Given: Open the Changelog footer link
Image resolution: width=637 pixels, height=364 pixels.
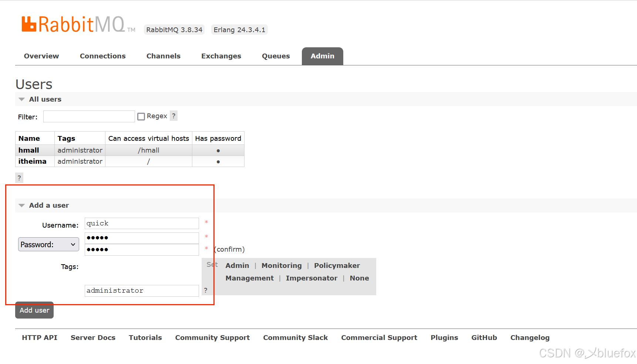Looking at the screenshot, I should point(530,337).
